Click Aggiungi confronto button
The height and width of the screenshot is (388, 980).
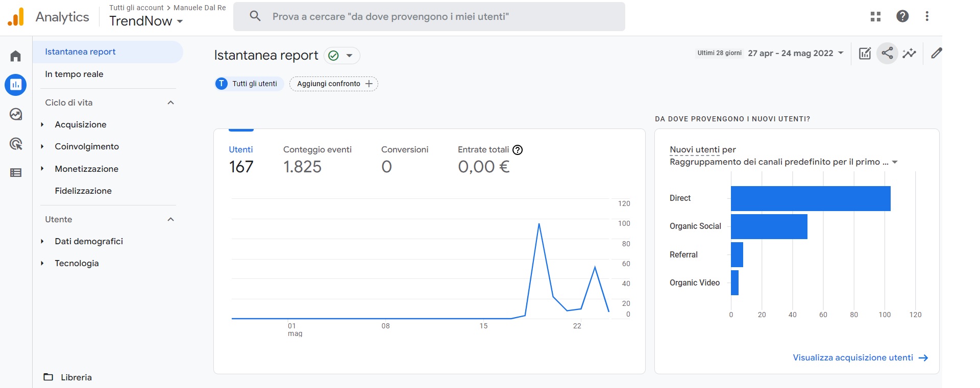334,84
